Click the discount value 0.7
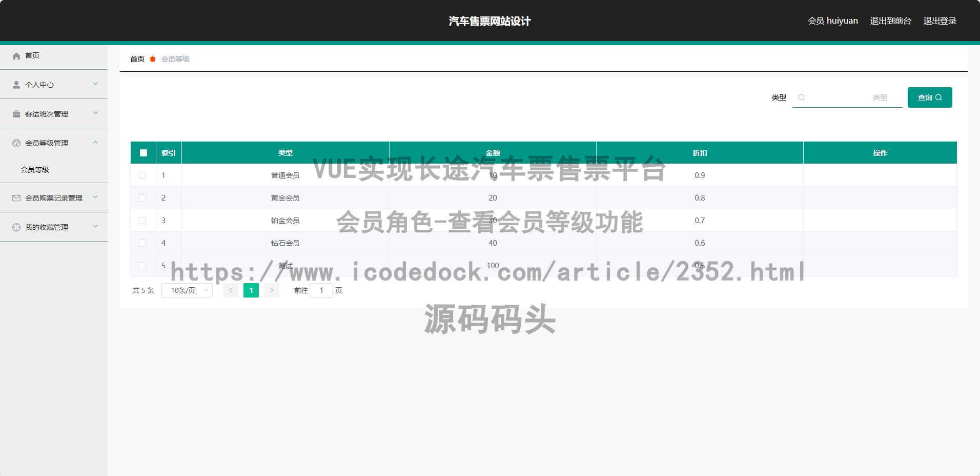The height and width of the screenshot is (476, 980). pos(700,221)
